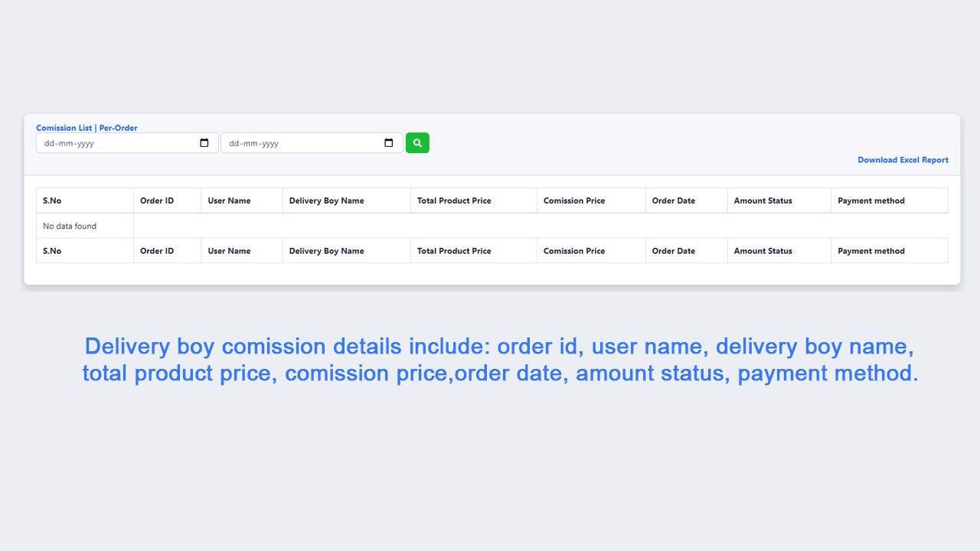This screenshot has height=551, width=980.
Task: Select Payment method in the table footer row
Action: coord(871,251)
